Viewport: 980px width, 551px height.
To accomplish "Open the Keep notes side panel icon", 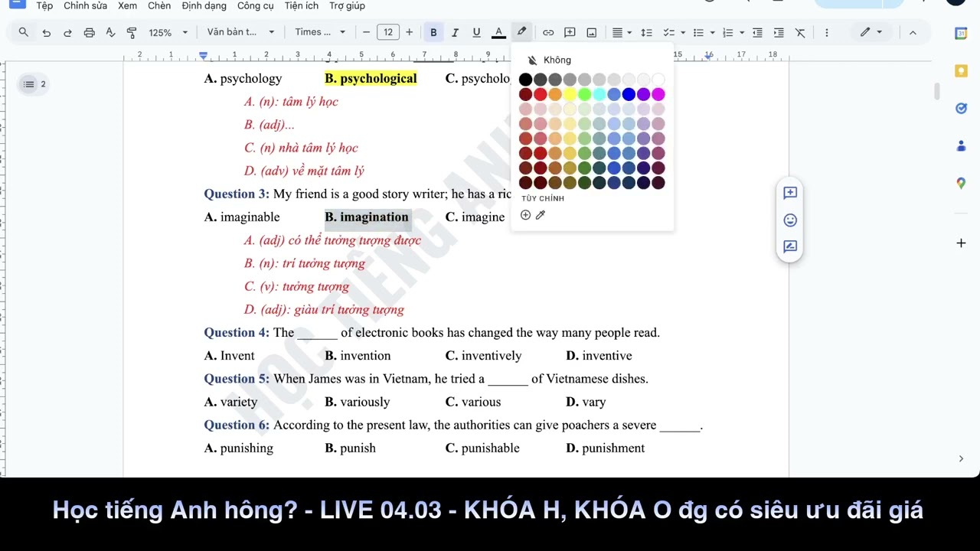I will [961, 70].
